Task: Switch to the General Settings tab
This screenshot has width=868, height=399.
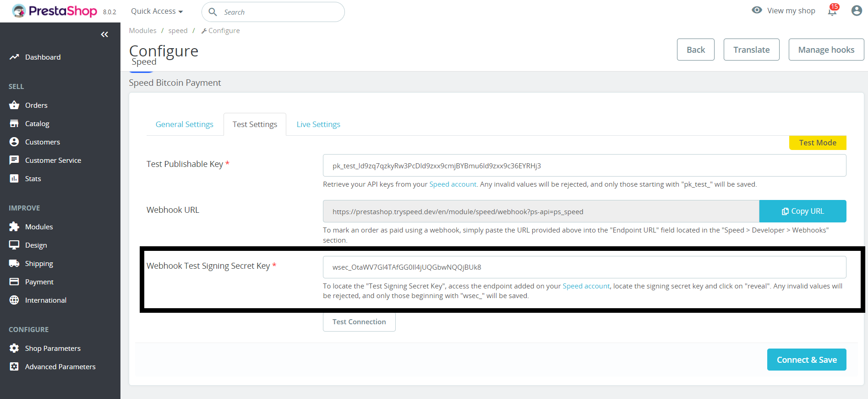Action: click(x=185, y=124)
